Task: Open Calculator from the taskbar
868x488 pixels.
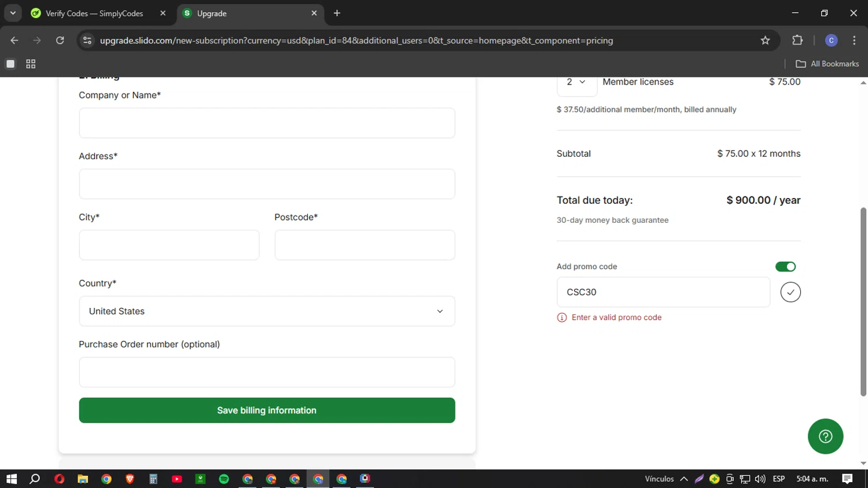Action: pyautogui.click(x=153, y=479)
